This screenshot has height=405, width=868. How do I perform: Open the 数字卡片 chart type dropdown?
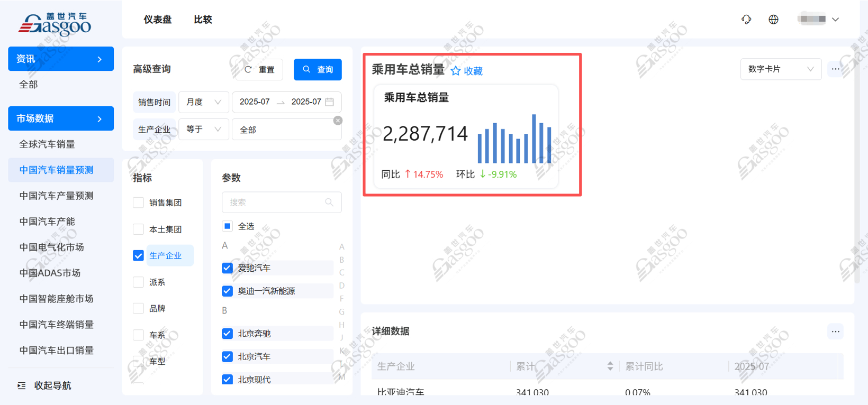click(x=781, y=69)
